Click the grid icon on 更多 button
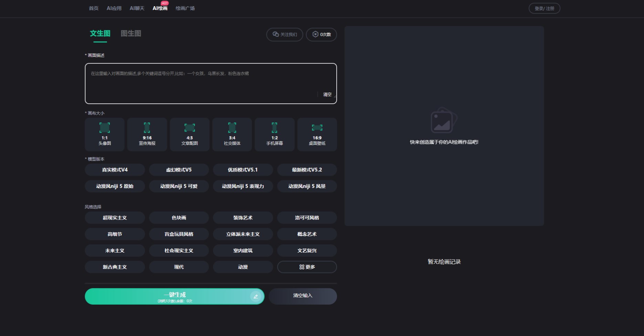The height and width of the screenshot is (336, 644). [x=302, y=267]
